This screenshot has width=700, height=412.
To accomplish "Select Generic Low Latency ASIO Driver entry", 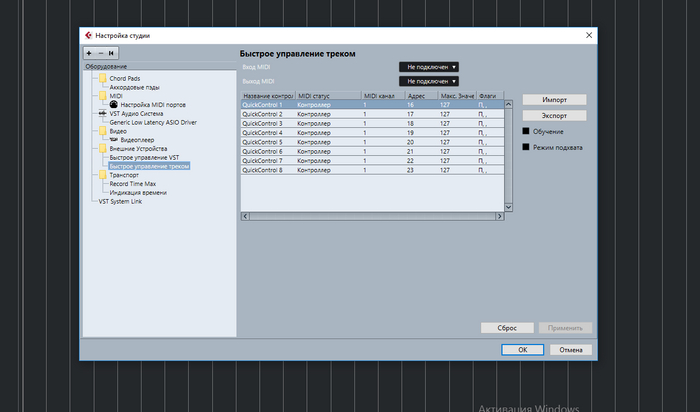I will coord(153,122).
